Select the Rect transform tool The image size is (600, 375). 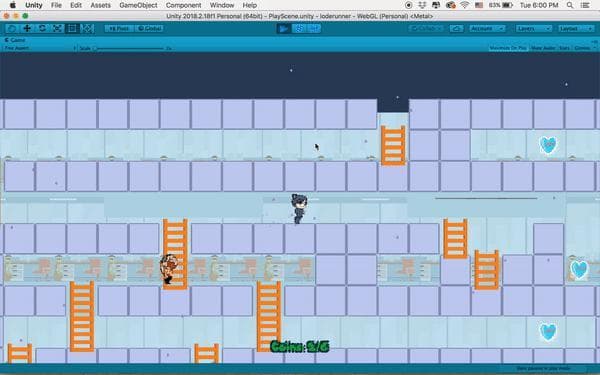click(72, 28)
